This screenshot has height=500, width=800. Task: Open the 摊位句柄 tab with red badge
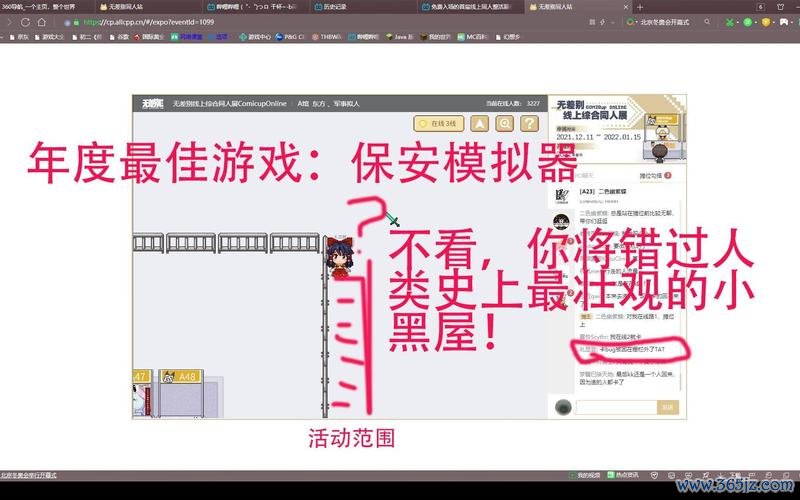pos(655,176)
